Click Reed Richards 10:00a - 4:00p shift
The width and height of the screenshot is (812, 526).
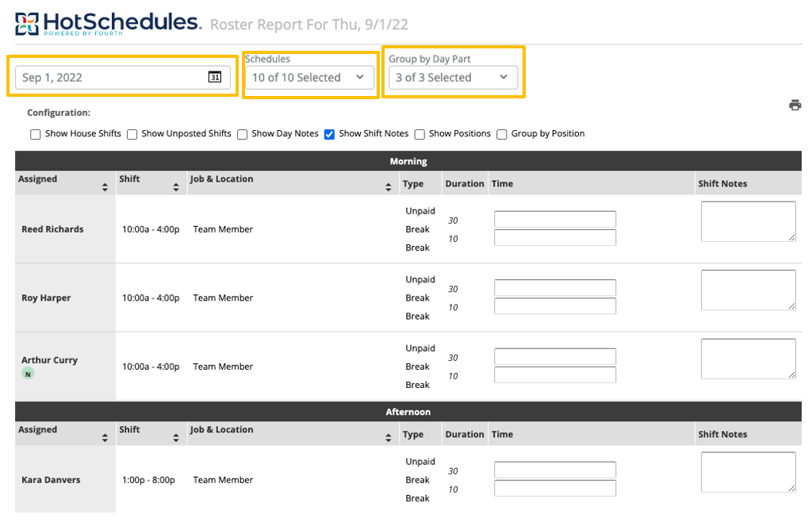coord(151,229)
